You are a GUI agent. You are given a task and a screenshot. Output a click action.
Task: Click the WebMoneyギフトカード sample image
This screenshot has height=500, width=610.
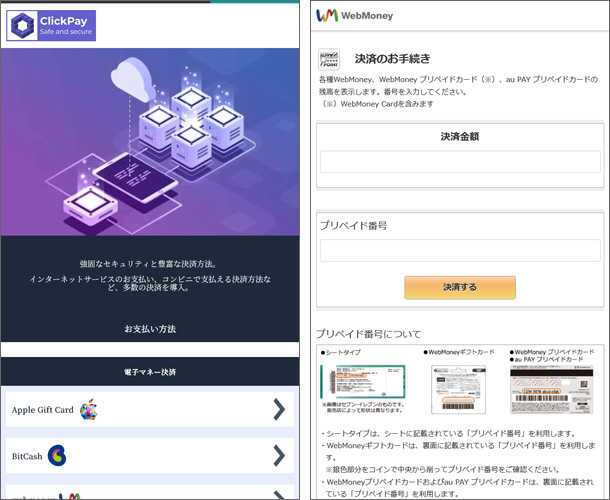tap(458, 389)
